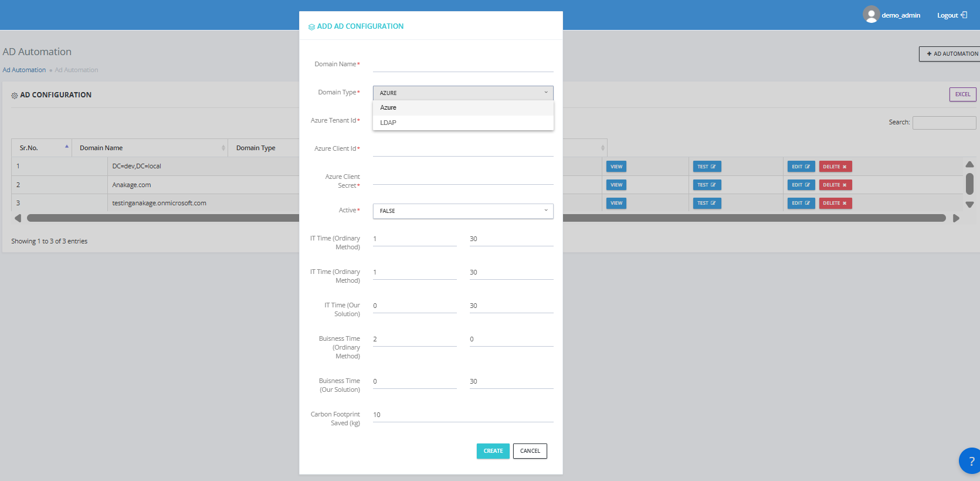The width and height of the screenshot is (980, 481).
Task: Click the left scroll arrow under the table
Action: [x=18, y=218]
